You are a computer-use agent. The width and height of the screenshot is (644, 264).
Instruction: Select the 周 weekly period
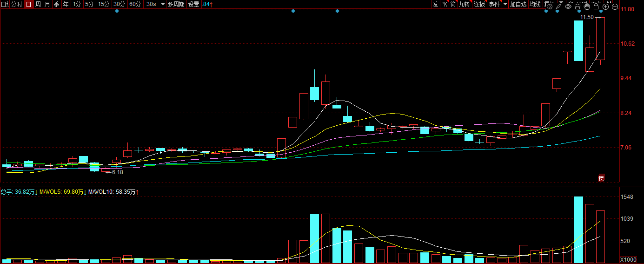coord(38,4)
